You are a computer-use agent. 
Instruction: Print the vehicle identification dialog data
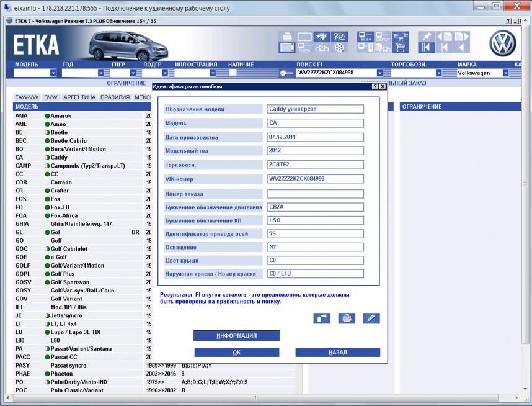pyautogui.click(x=347, y=318)
